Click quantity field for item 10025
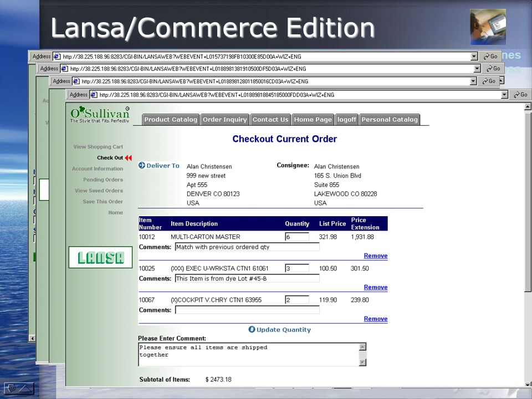The image size is (532, 399). (x=297, y=268)
